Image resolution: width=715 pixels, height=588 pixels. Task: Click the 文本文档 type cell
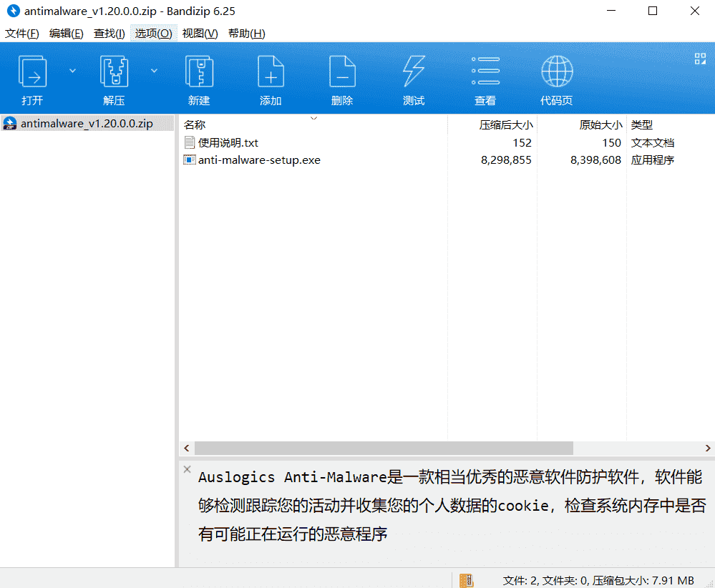(653, 142)
